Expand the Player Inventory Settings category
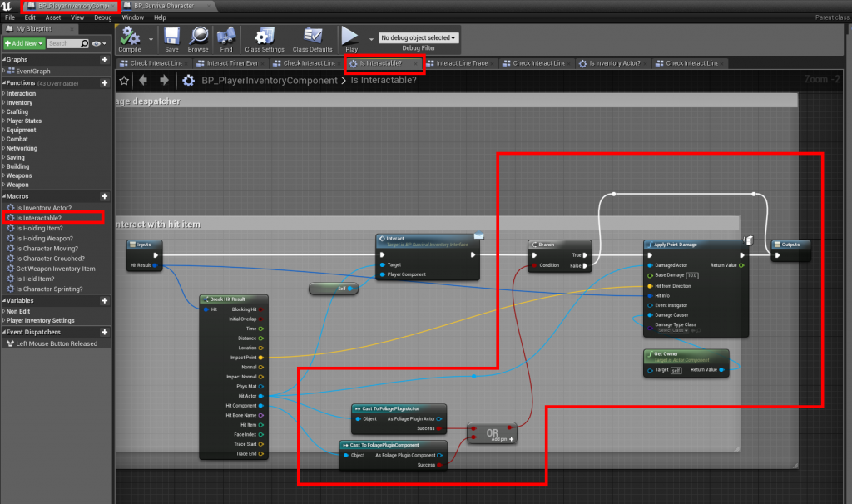Image resolution: width=852 pixels, height=504 pixels. pyautogui.click(x=4, y=320)
